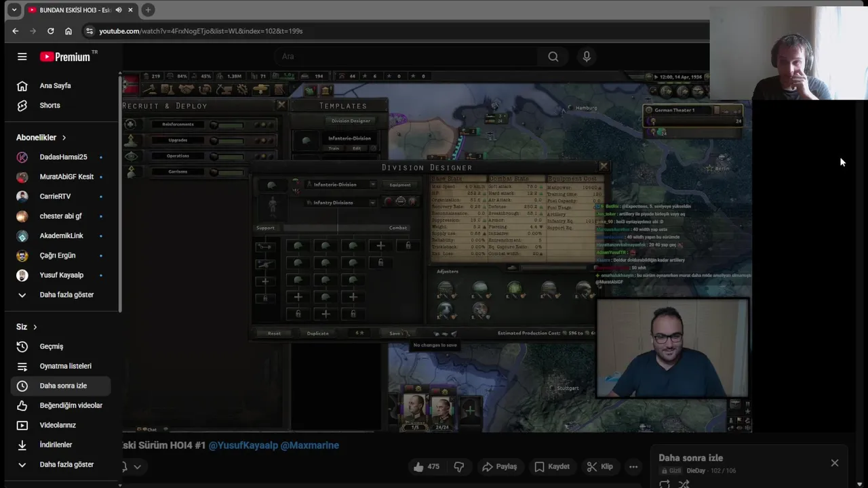
Task: Expand Siz section chevron
Action: (x=35, y=327)
